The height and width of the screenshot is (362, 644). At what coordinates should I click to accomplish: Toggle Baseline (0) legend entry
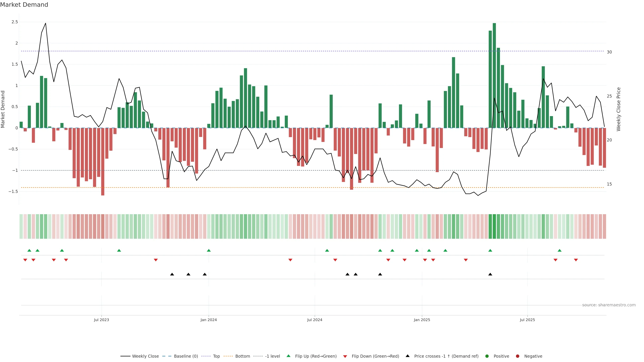click(x=186, y=356)
